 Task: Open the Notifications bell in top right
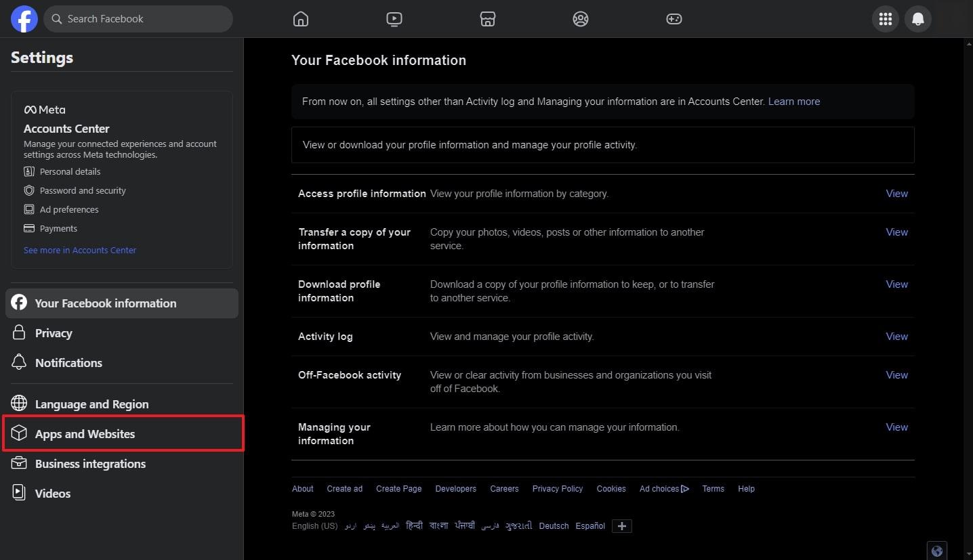coord(918,19)
